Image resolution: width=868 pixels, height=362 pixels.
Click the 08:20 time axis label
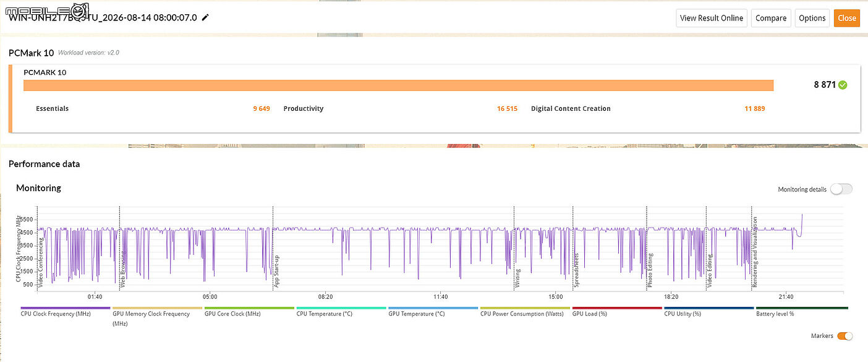click(x=325, y=297)
